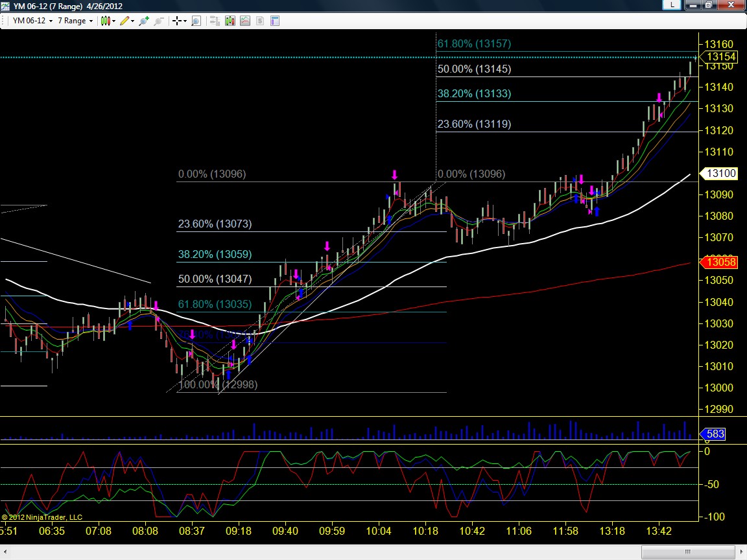Open the 7 Range interval dropdown

[x=75, y=21]
